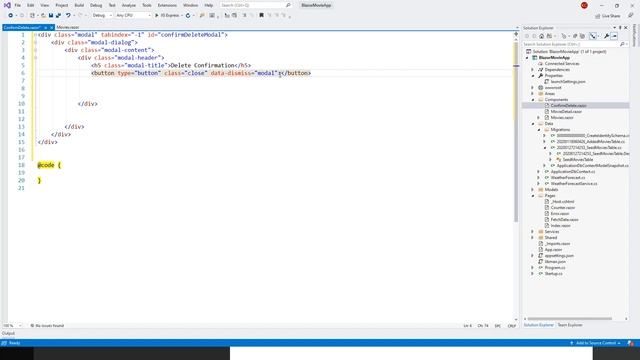Click the New Project toolbar icon
This screenshot has height=360, width=640.
pyautogui.click(x=32, y=16)
